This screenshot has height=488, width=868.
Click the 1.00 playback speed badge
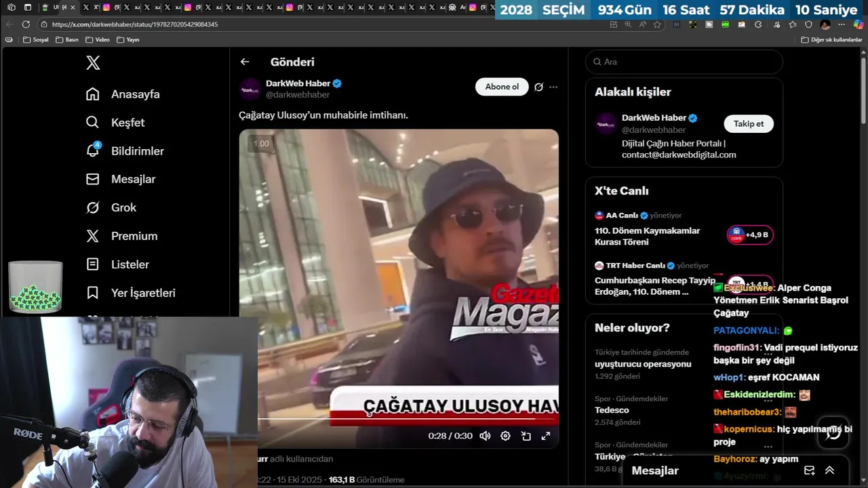[261, 144]
